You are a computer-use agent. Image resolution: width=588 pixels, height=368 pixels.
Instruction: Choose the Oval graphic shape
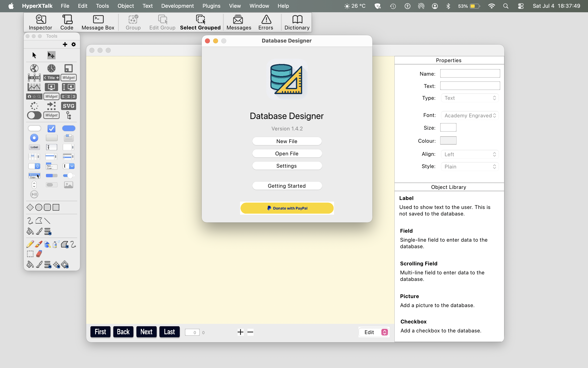(x=39, y=207)
